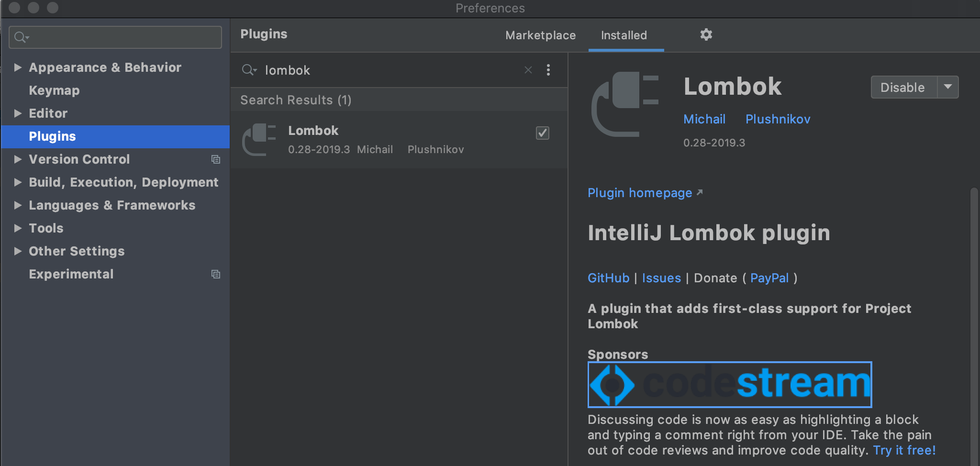Expand the Tools settings section
This screenshot has width=980, height=466.
(18, 228)
